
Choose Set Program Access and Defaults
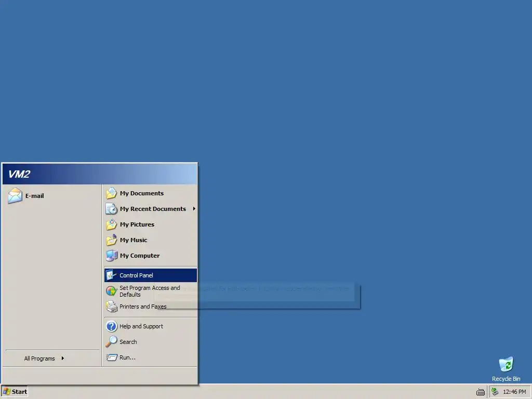(151, 291)
